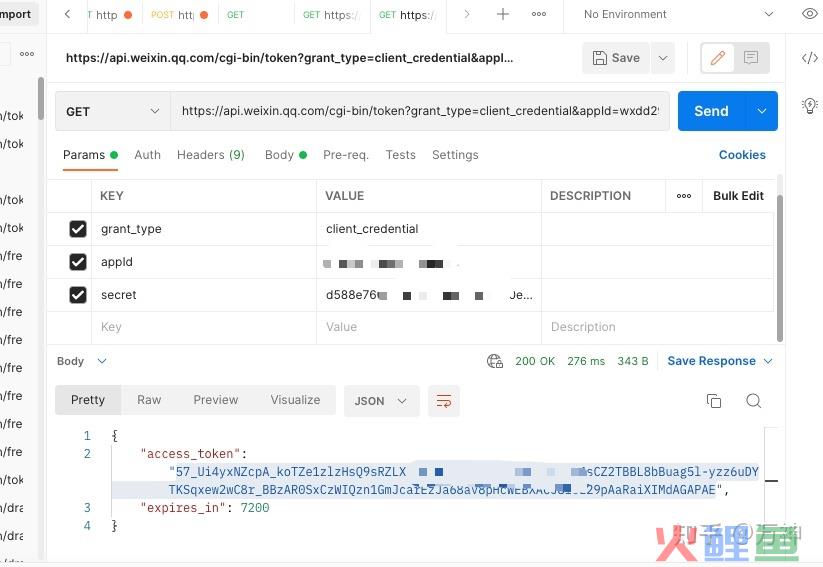Image resolution: width=823 pixels, height=567 pixels.
Task: Open the code snippet icon
Action: 809,57
